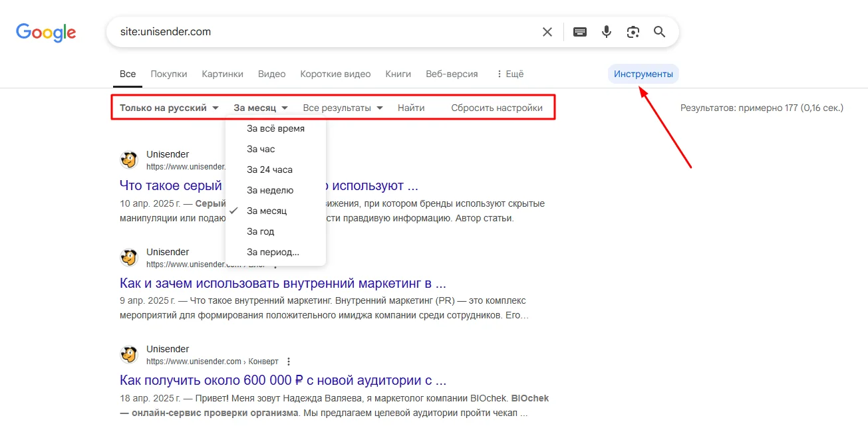The image size is (868, 428).
Task: Click the Инструменты button
Action: pyautogui.click(x=643, y=74)
